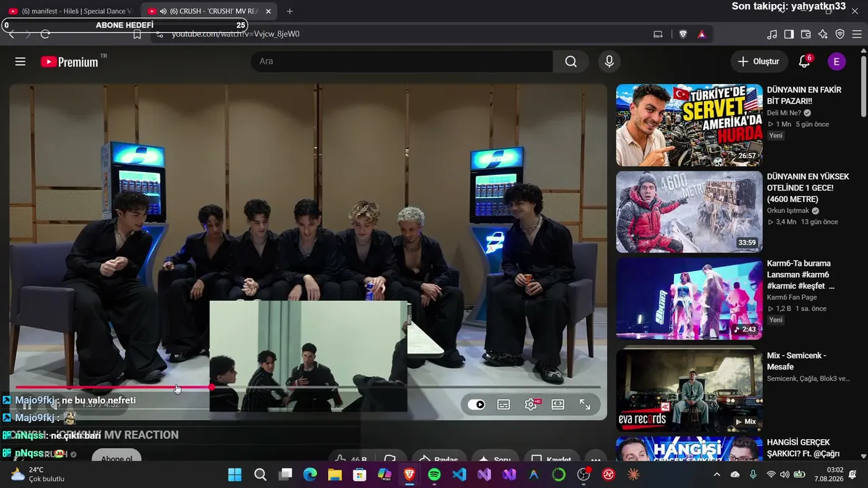
Task: Open 'DÜNYANIN EN FAKİR BİT PAZARI' video thumbnail
Action: 689,125
